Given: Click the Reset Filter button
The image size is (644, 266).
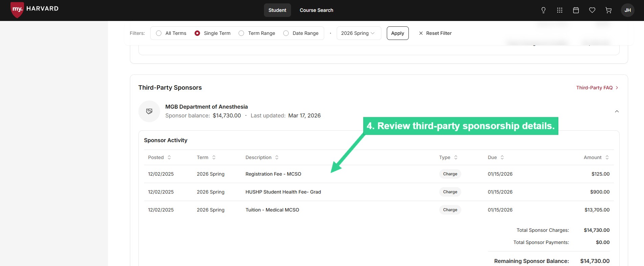Looking at the screenshot, I should click(435, 33).
